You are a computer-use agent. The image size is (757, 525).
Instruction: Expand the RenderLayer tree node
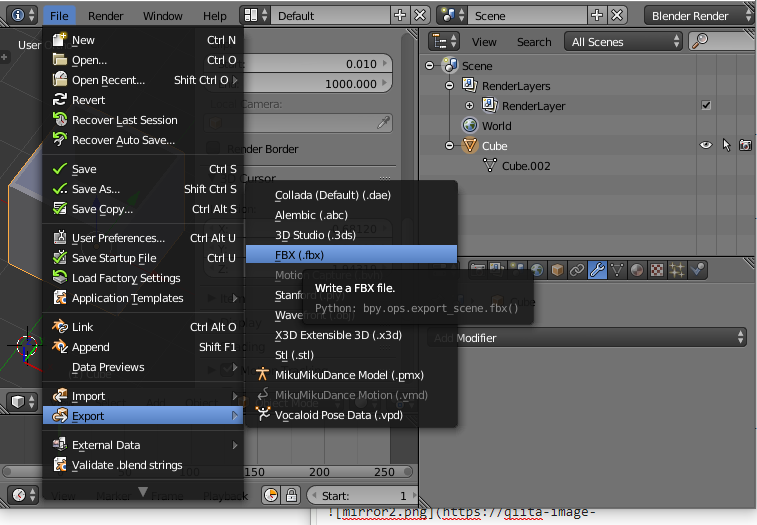[x=469, y=105]
